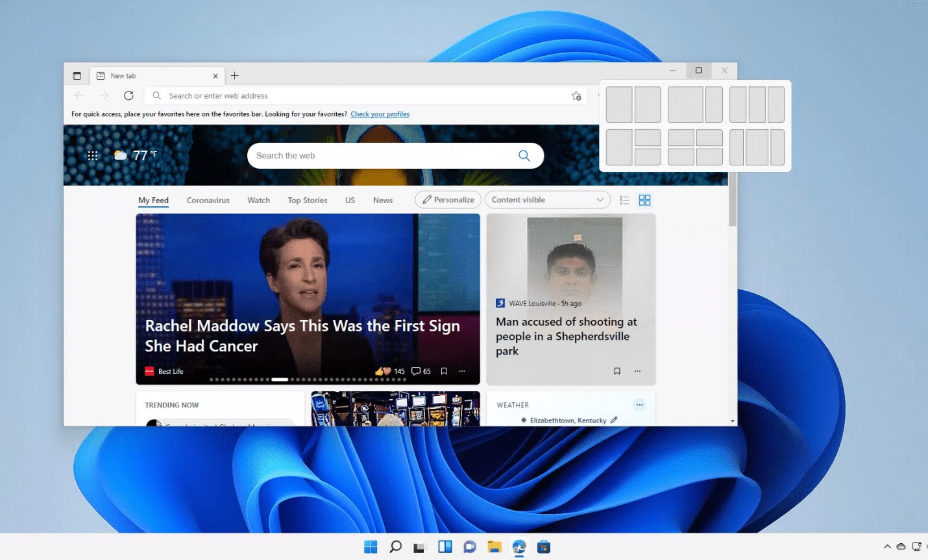
Task: Snap to top-left quadrant of the four-quadrant layout
Action: tap(681, 138)
